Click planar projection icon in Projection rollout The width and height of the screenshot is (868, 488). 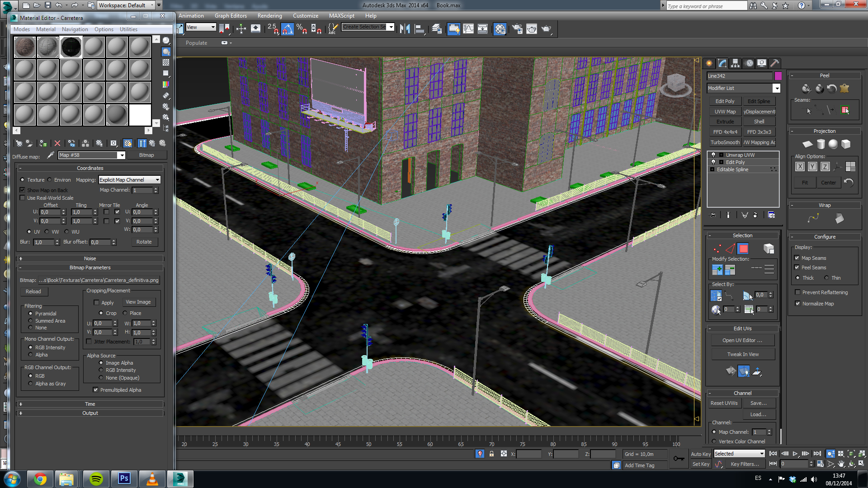807,144
